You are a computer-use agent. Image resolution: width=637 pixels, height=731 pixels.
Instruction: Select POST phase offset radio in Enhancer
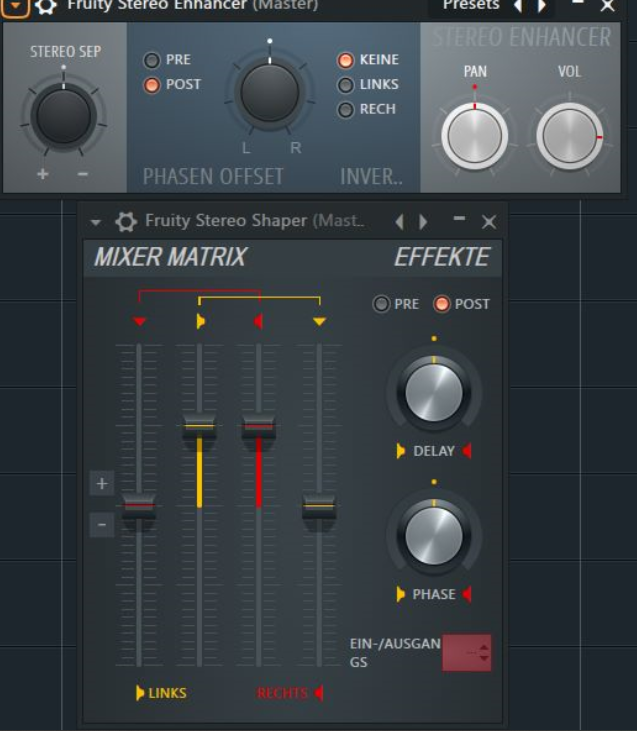[x=152, y=85]
